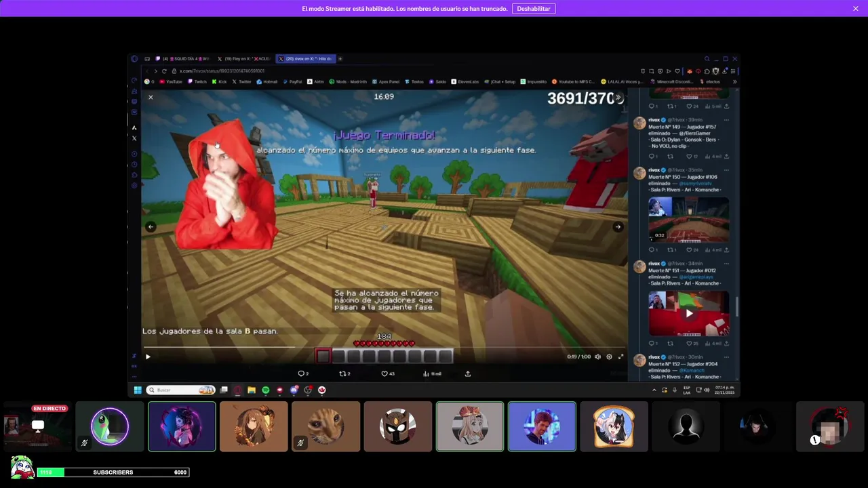Close the media viewer with the X at the video's top left
The height and width of the screenshot is (488, 868).
pos(151,98)
